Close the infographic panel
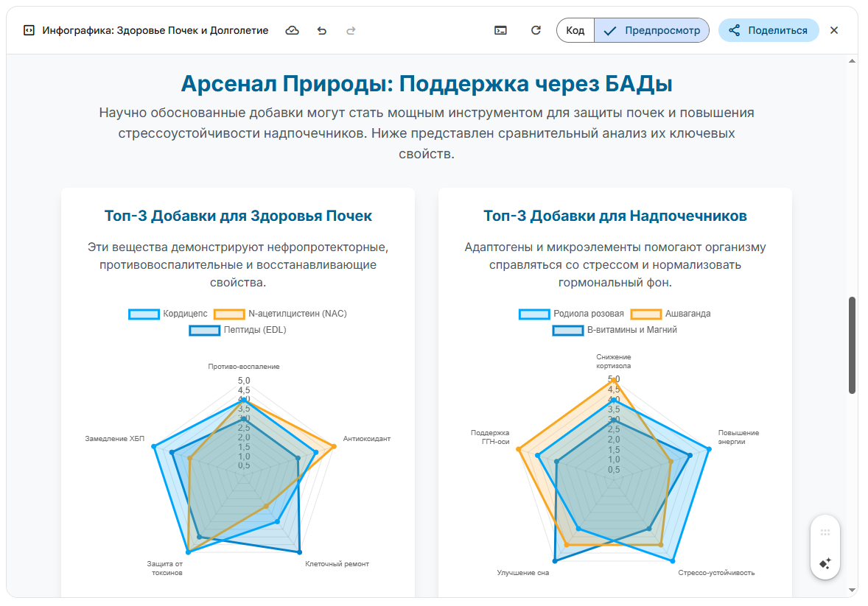The height and width of the screenshot is (606, 868). click(x=834, y=30)
